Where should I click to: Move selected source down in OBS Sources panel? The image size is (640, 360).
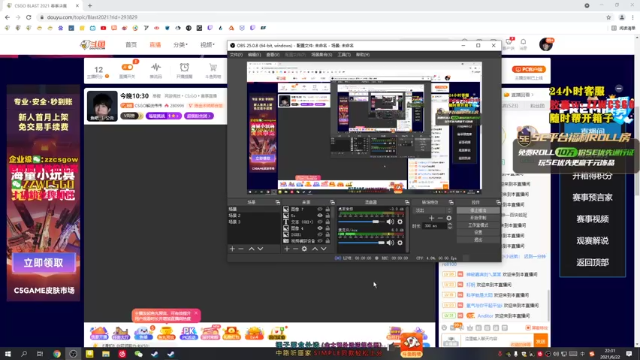pyautogui.click(x=324, y=249)
